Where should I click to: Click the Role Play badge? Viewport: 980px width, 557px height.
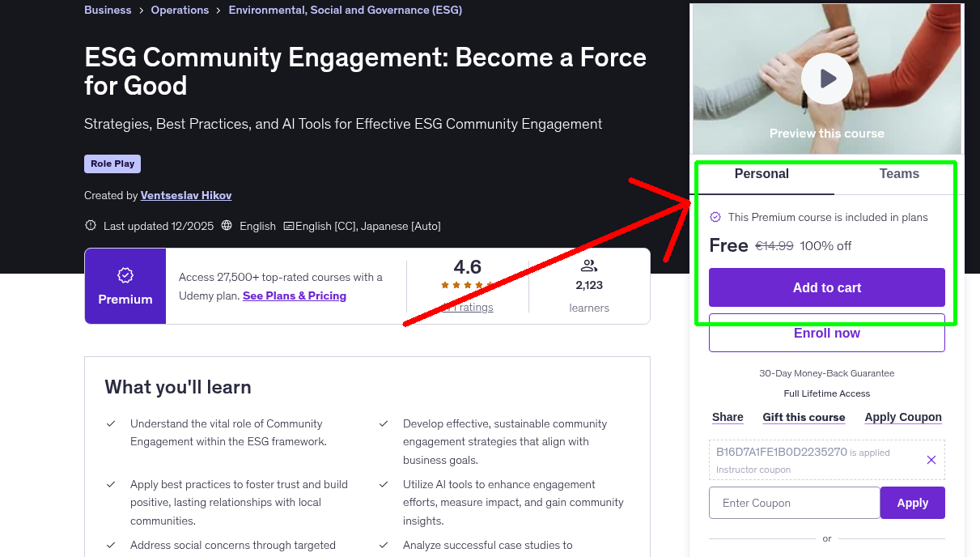tap(112, 163)
